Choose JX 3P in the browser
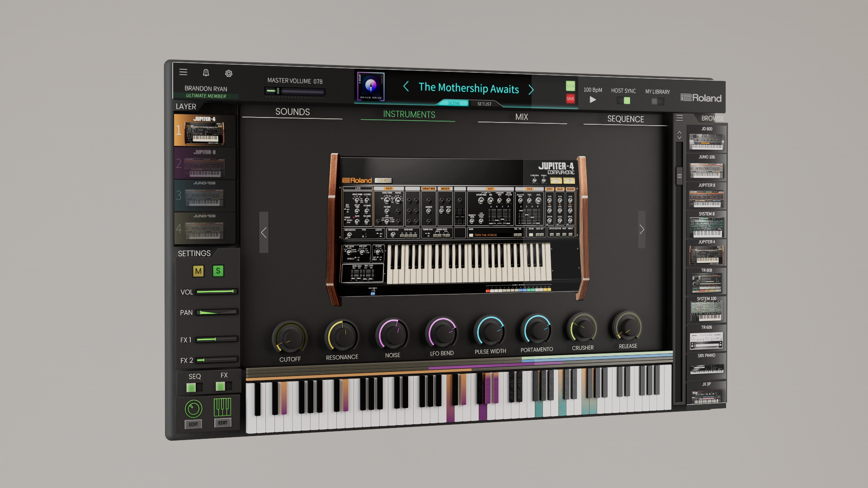 coord(706,393)
